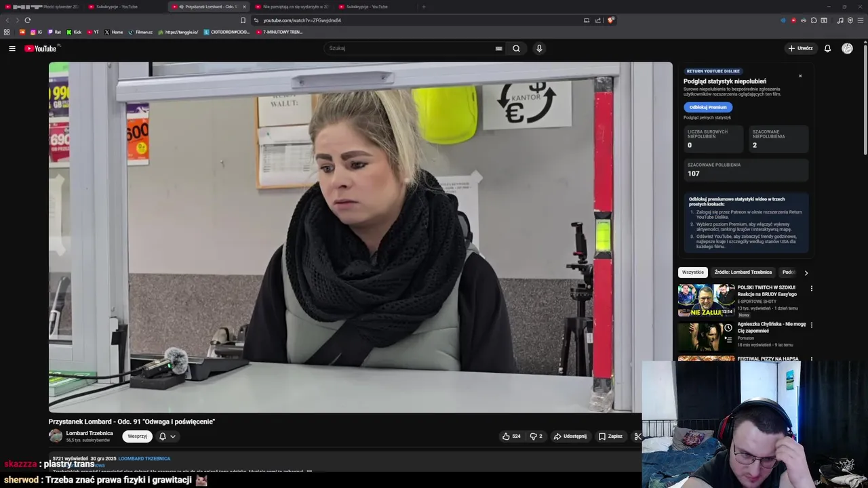The height and width of the screenshot is (488, 868).
Task: Open the on-screen keyboard icon in search
Action: 498,48
